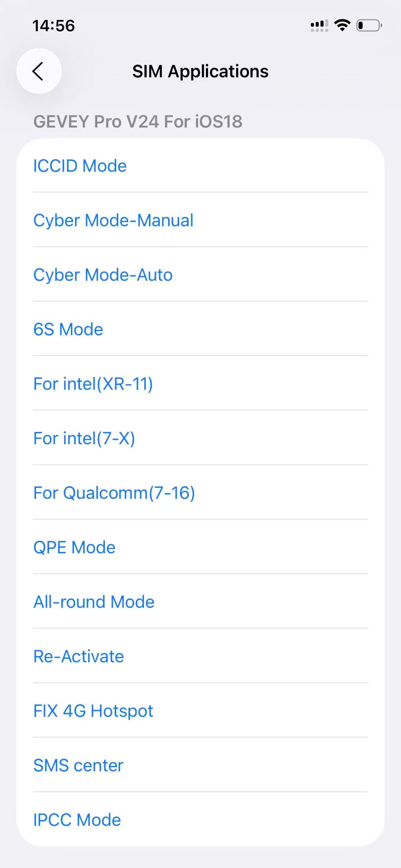Tap the SIM Applications title
Screen dimensions: 401x868
(x=200, y=71)
